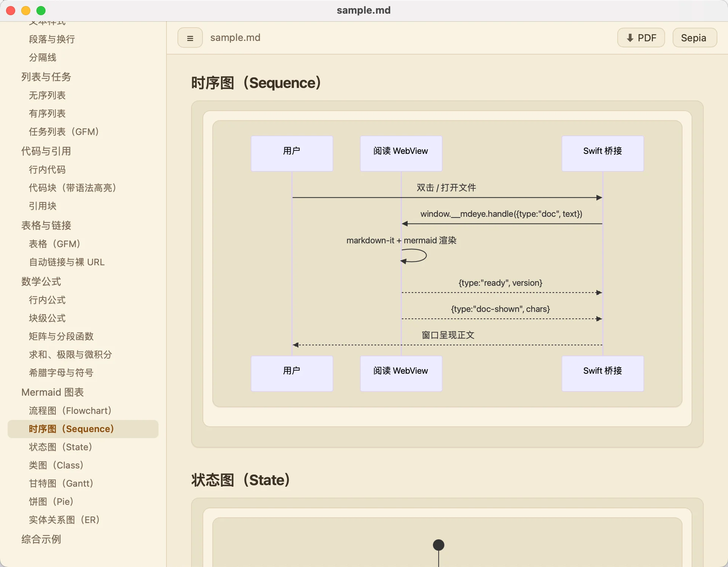Screen dimensions: 728x567
Task: Jump to 类图（Class）section
Action: (56, 465)
